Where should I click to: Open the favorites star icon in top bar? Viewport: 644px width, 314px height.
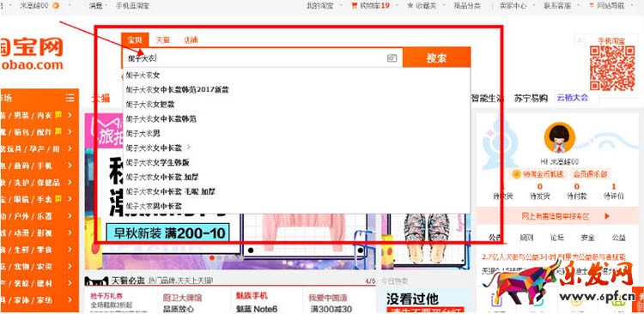pyautogui.click(x=410, y=6)
